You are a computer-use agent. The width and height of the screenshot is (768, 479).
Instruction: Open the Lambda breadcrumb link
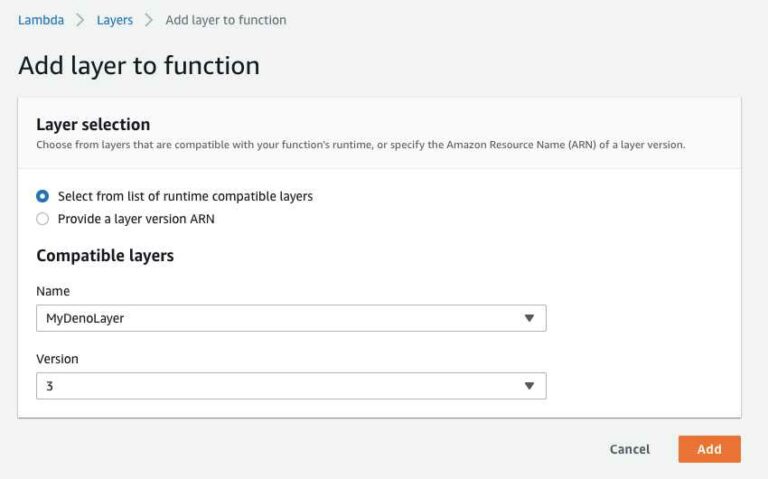(x=41, y=20)
